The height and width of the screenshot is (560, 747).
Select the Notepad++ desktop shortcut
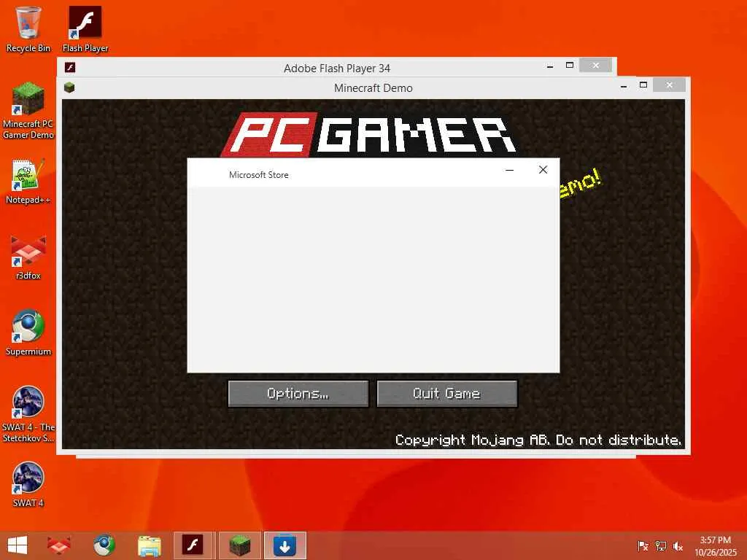28,182
